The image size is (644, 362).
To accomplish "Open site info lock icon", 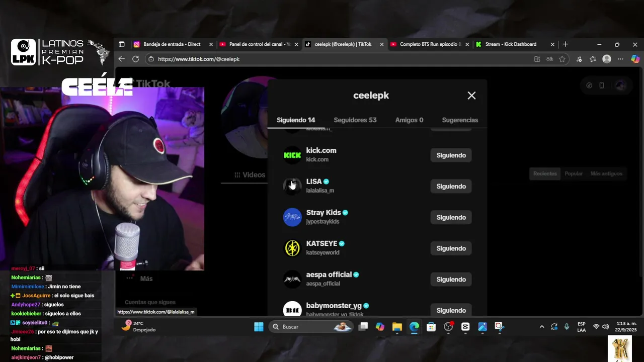I will pyautogui.click(x=151, y=59).
